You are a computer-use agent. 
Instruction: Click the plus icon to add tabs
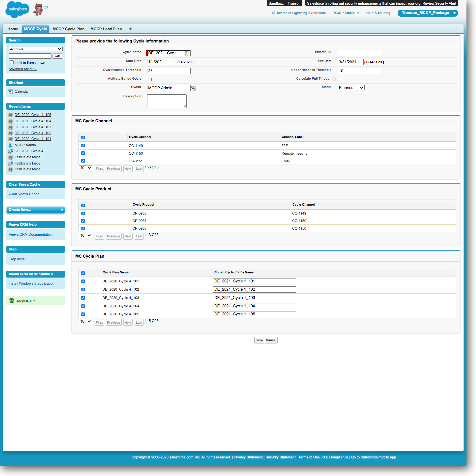coord(131,29)
